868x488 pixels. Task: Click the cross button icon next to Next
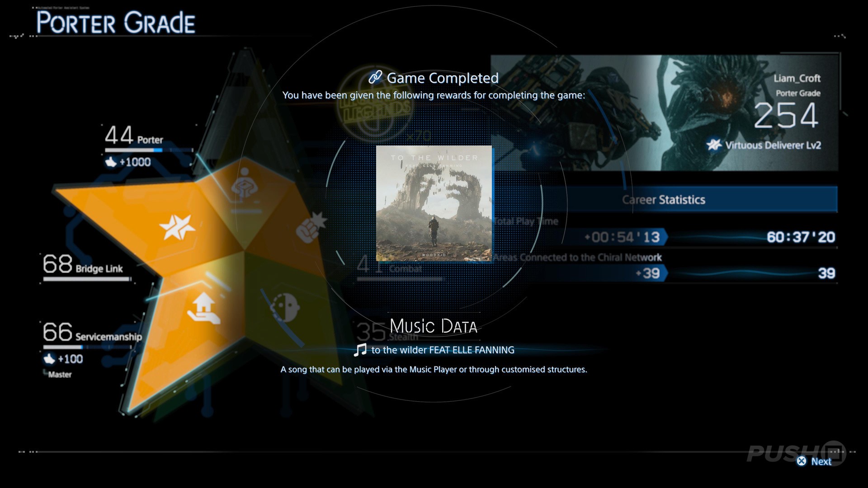(x=802, y=461)
